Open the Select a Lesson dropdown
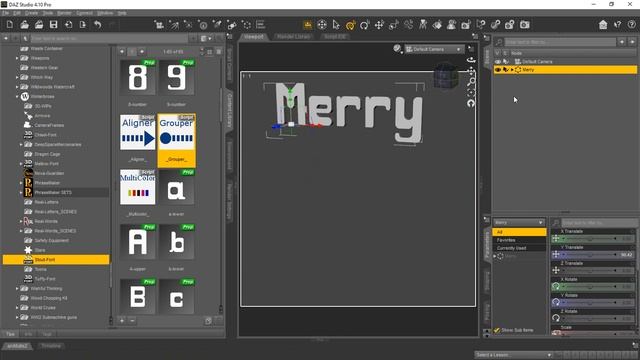This screenshot has height=360, width=640. tap(513, 355)
